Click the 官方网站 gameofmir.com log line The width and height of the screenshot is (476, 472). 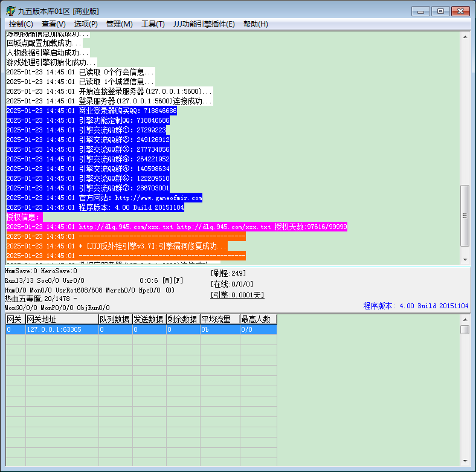104,198
